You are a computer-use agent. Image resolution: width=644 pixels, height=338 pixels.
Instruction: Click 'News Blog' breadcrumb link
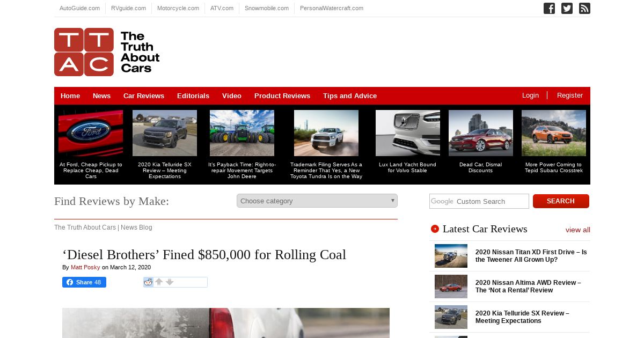pyautogui.click(x=136, y=227)
